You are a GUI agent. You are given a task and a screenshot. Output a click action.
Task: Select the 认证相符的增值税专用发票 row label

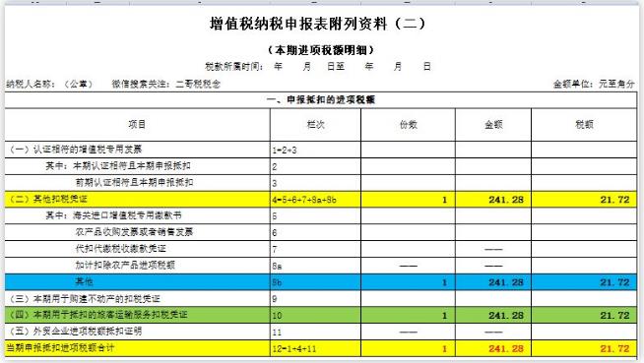click(137, 150)
